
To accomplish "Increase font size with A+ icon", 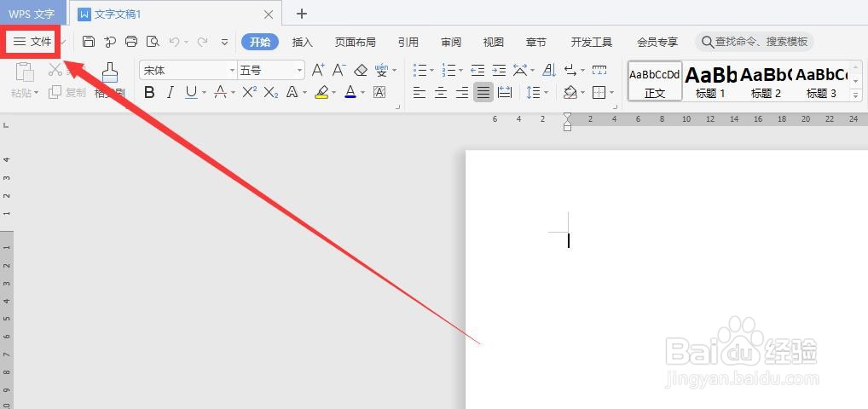I will pyautogui.click(x=318, y=70).
